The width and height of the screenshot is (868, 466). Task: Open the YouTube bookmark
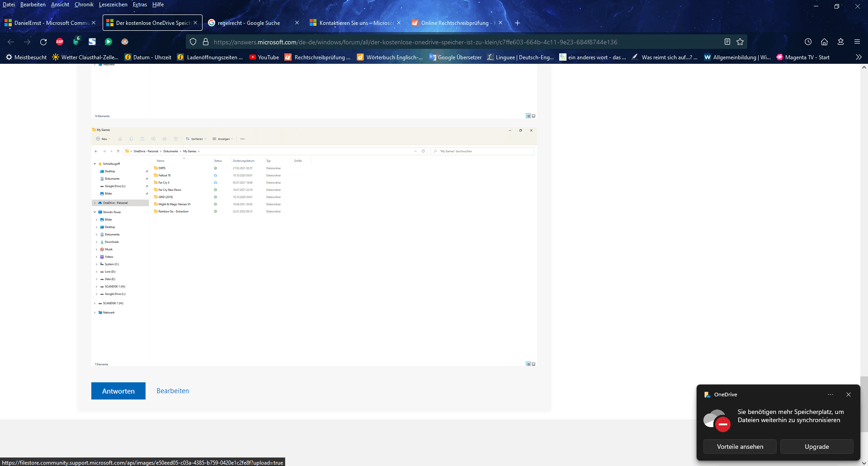264,57
